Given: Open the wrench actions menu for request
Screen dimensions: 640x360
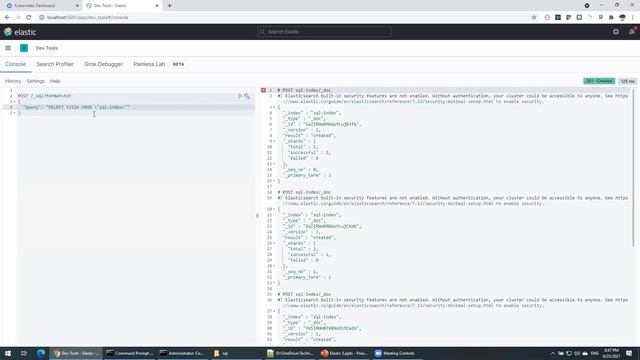Looking at the screenshot, I should 247,96.
